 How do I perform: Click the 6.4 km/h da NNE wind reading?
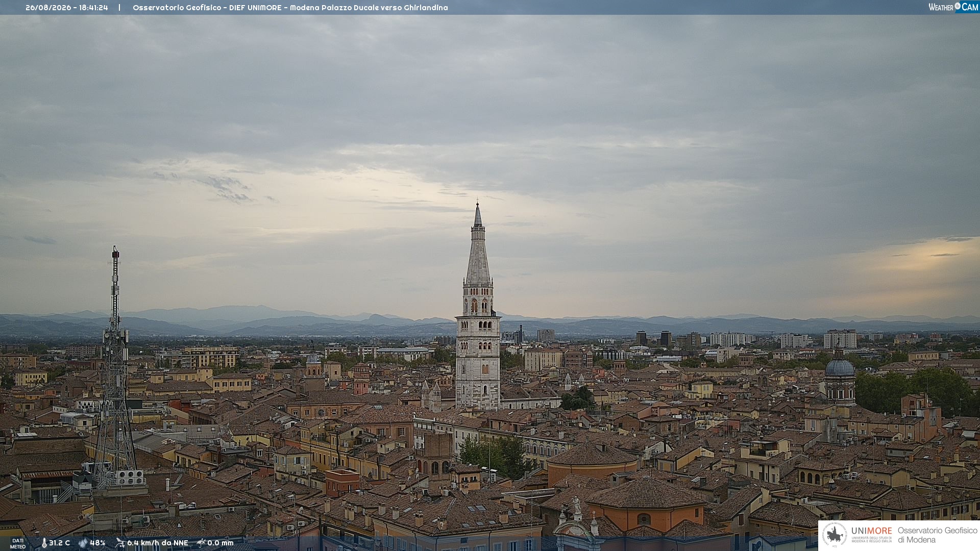coord(158,543)
